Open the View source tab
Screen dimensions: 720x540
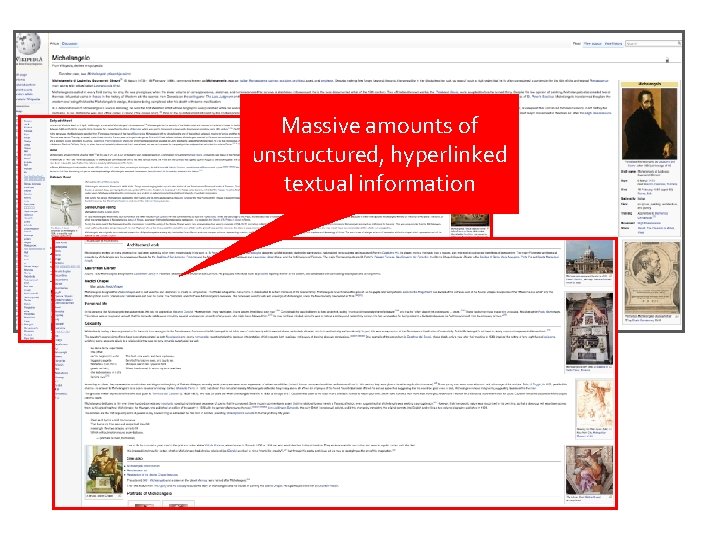click(x=592, y=44)
